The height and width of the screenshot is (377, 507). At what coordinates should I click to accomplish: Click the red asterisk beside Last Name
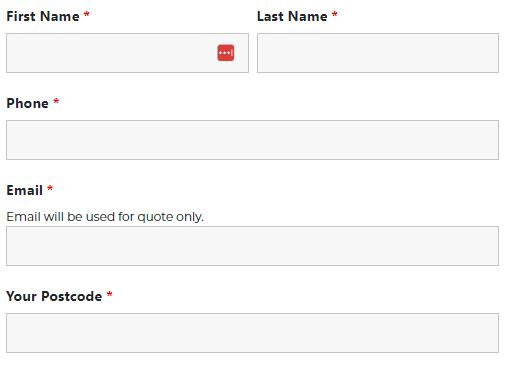tap(335, 14)
